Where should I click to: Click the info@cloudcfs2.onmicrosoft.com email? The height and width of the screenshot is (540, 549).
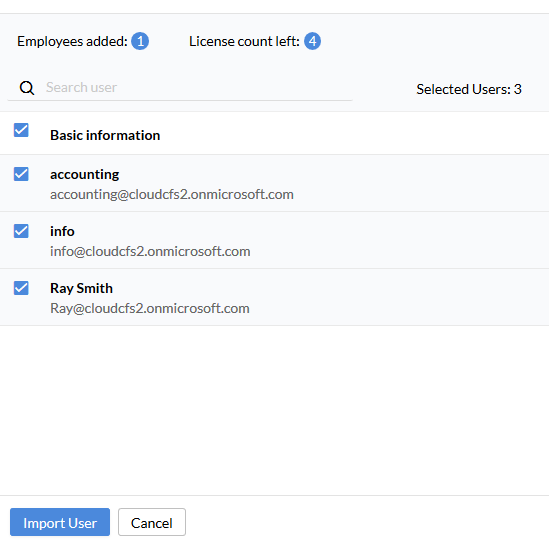click(x=150, y=251)
